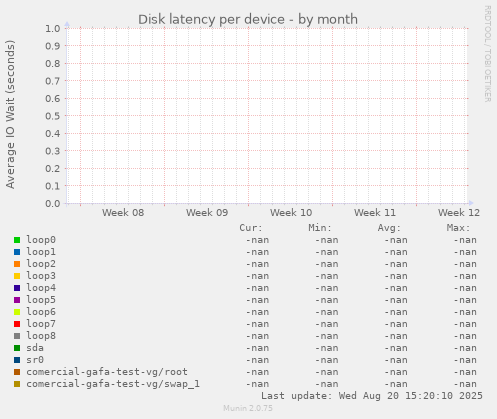Click the graph title Disk latency per device
Screen dimensions: 497x419
click(x=248, y=19)
